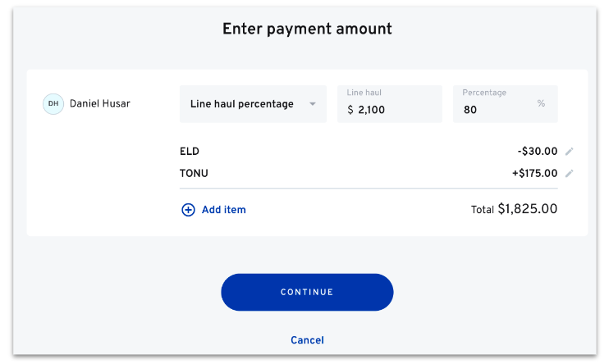Click the plus circle Add item icon
The height and width of the screenshot is (364, 609).
[x=188, y=210]
